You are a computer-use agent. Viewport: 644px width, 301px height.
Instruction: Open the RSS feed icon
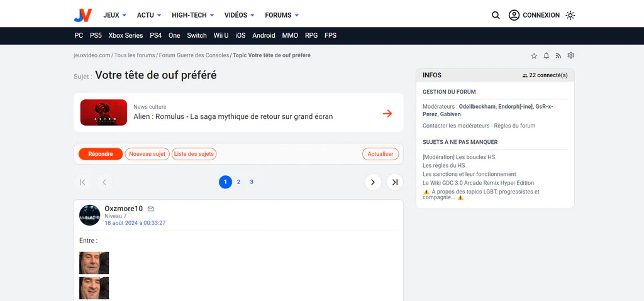pos(558,55)
